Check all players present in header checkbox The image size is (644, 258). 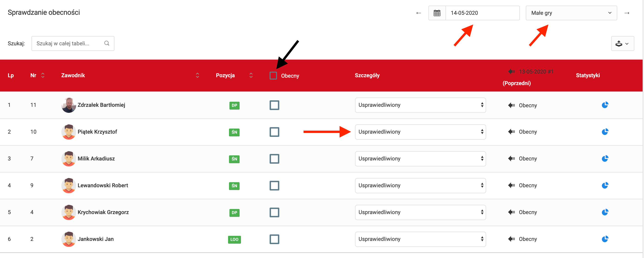point(273,76)
